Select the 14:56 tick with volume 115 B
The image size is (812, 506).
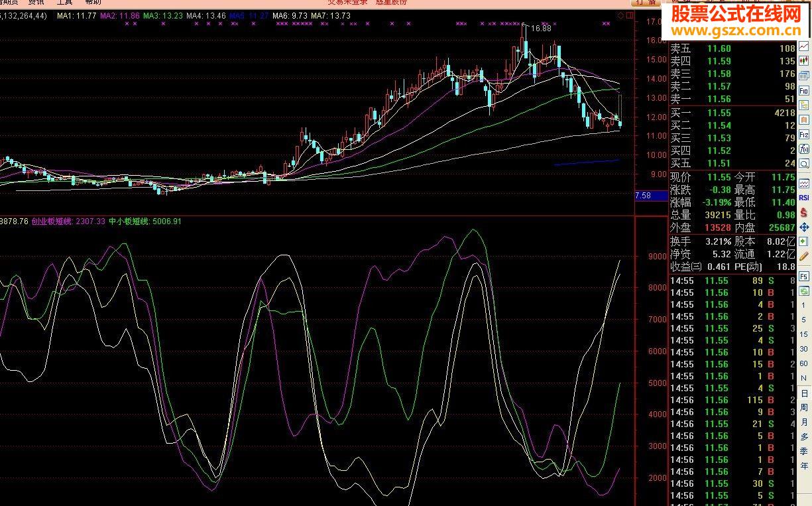pyautogui.click(x=732, y=400)
